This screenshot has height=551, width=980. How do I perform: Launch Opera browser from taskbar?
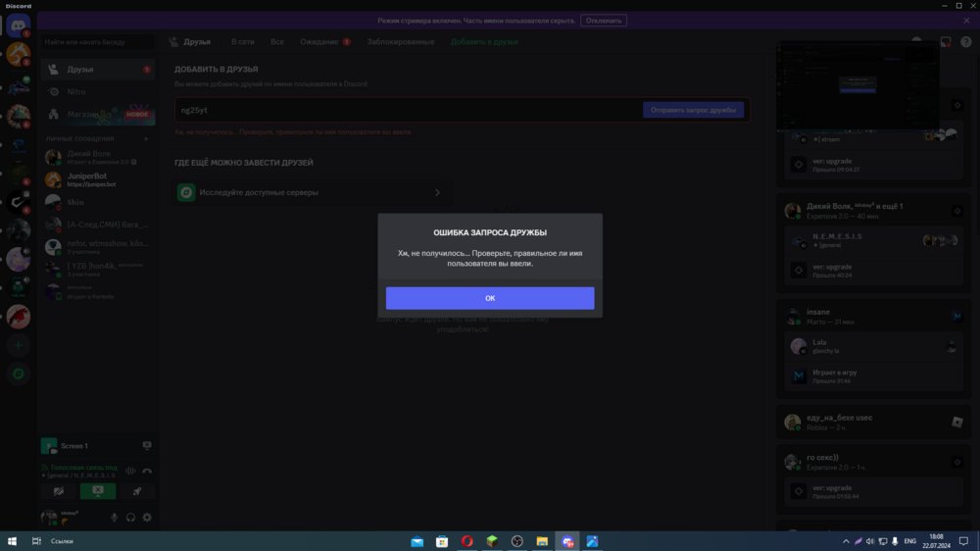[x=466, y=541]
